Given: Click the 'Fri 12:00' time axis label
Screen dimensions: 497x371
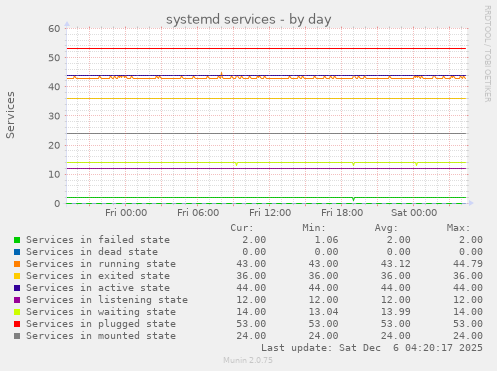Looking at the screenshot, I should tap(270, 213).
